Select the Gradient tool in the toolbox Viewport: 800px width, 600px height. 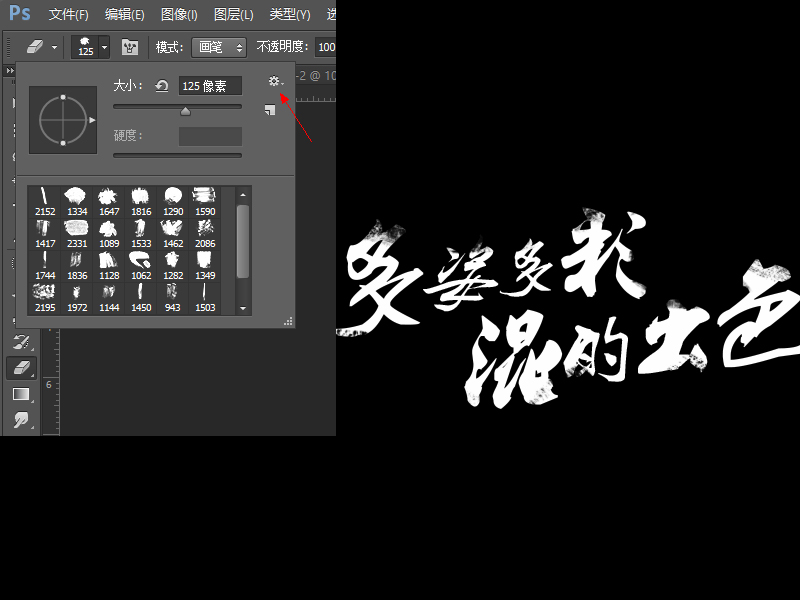pyautogui.click(x=21, y=394)
